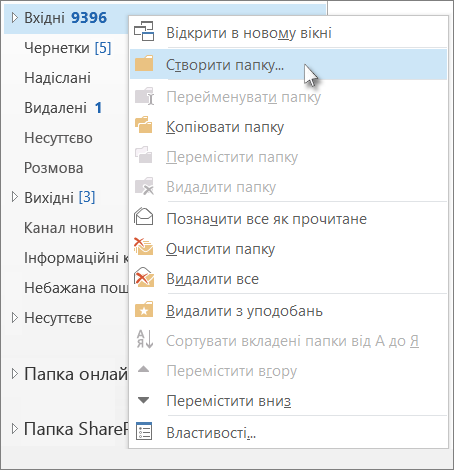The image size is (454, 470).
Task: Expand the Вхідні folder arrow
Action: click(14, 17)
